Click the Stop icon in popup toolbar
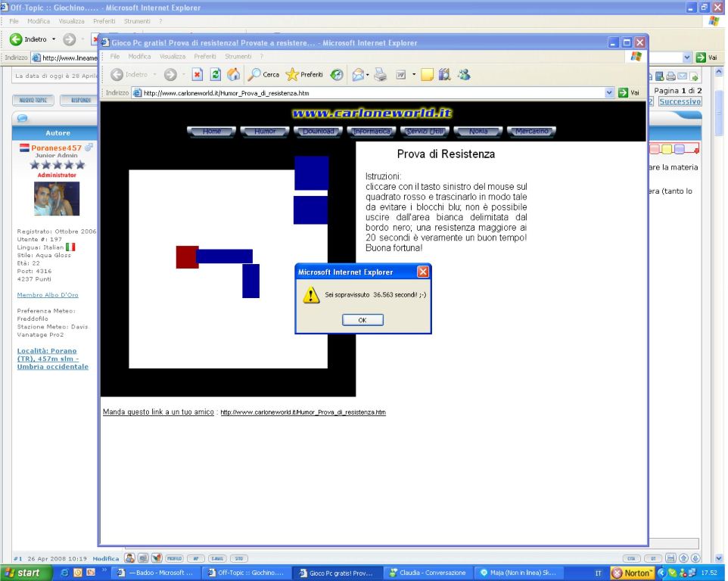 (197, 75)
